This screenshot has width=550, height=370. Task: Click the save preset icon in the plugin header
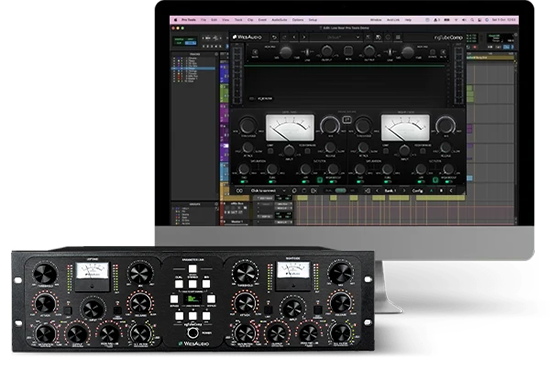click(378, 37)
